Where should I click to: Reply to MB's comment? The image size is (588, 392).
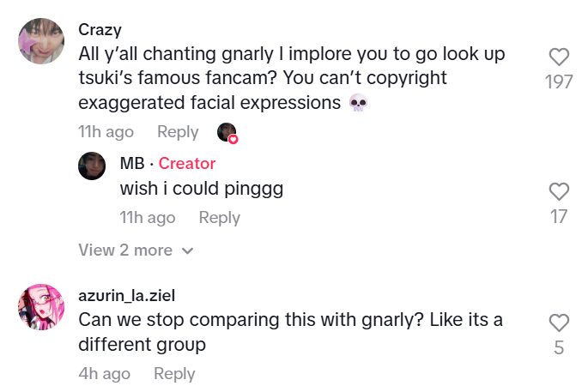point(219,218)
